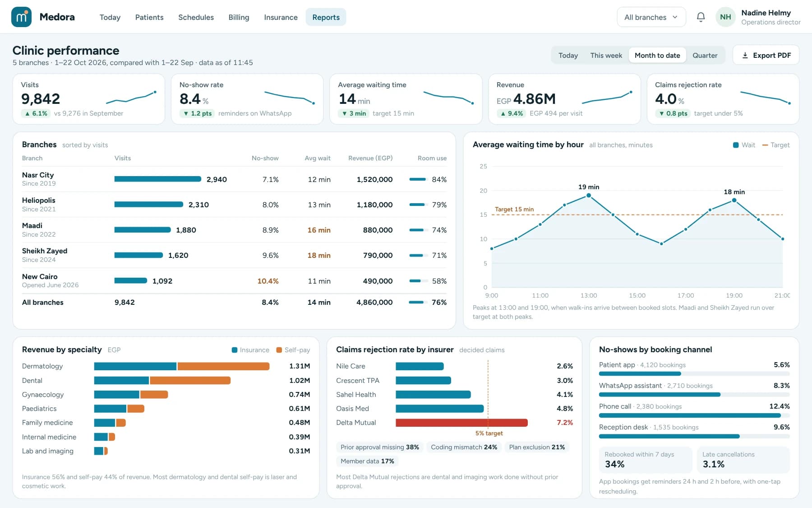Click New Cairo's 10.4% no-show value
Viewport: 812px width, 508px height.
[x=268, y=281]
